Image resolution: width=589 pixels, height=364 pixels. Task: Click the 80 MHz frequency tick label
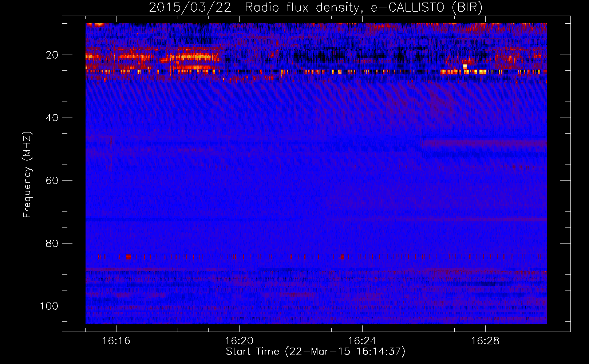coord(52,243)
